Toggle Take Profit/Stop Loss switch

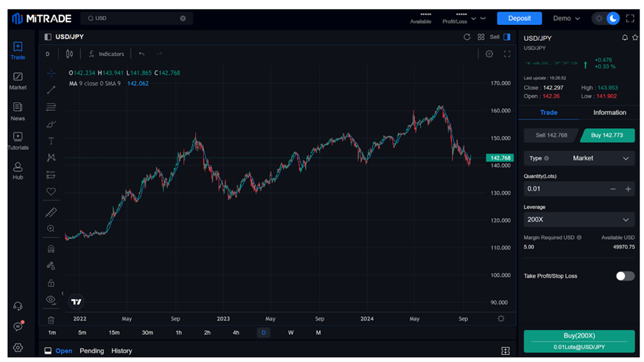click(625, 275)
